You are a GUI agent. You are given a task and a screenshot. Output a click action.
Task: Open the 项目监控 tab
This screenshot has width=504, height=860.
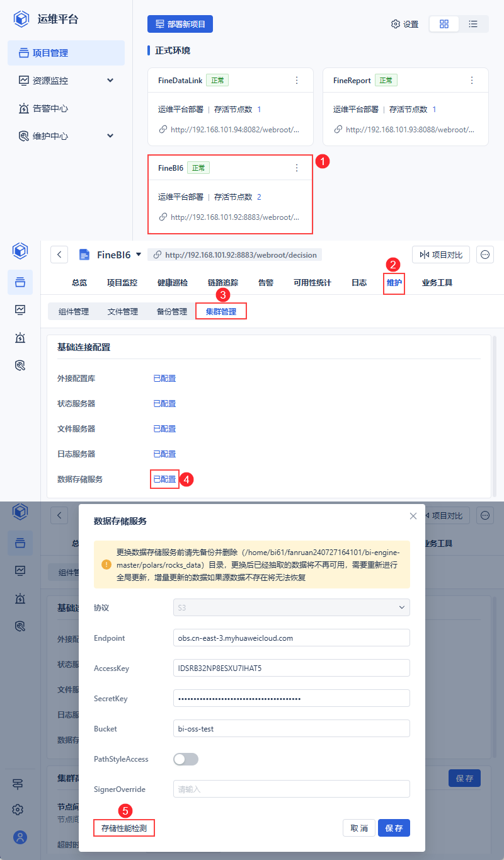[x=122, y=283]
